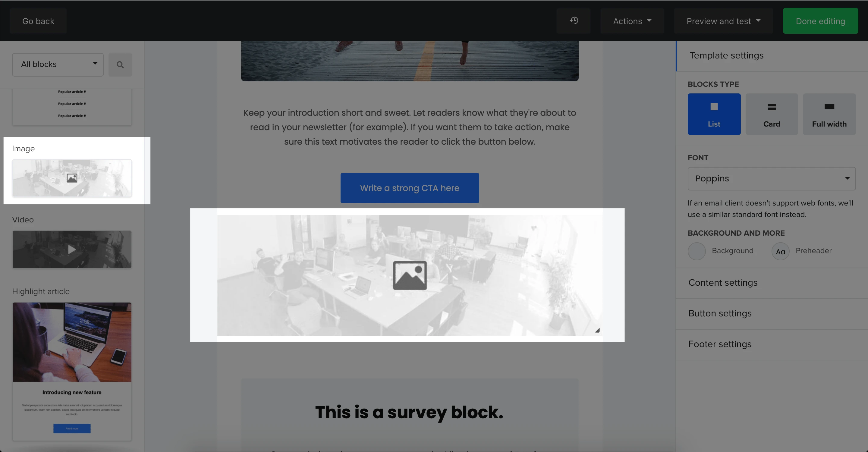The width and height of the screenshot is (868, 452).
Task: Click the search blocks magnifier icon
Action: coord(120,65)
